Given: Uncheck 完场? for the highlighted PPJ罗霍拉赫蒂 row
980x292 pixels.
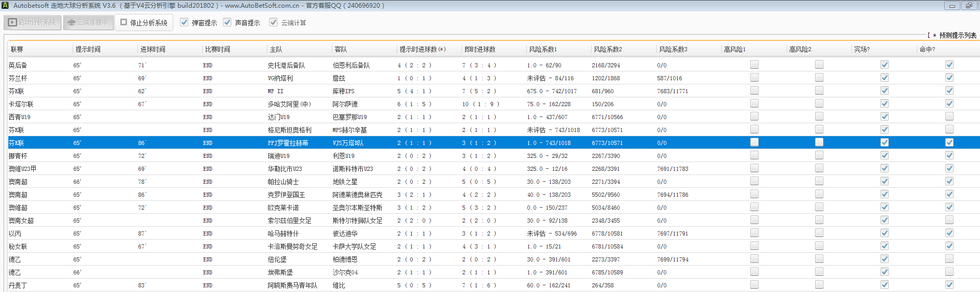Looking at the screenshot, I should point(884,142).
